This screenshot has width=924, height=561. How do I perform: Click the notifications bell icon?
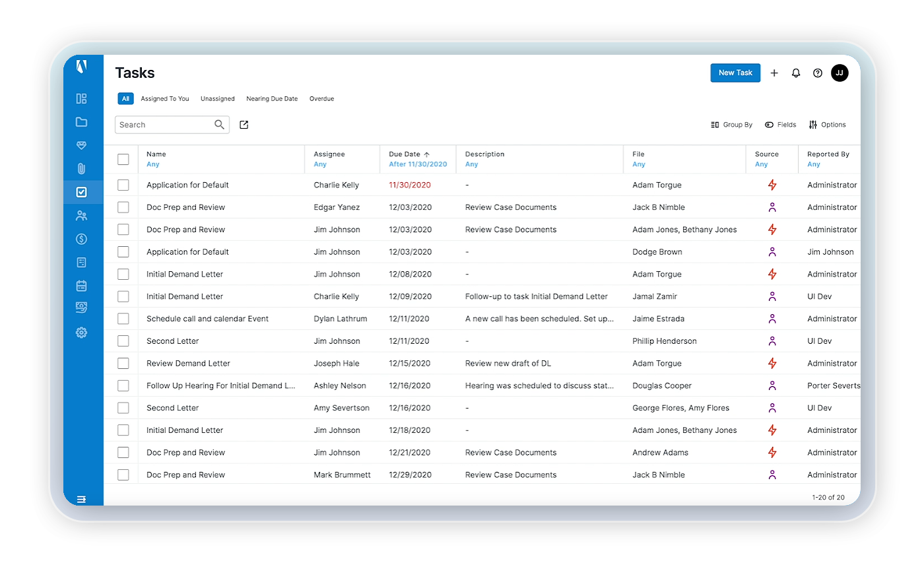[796, 73]
